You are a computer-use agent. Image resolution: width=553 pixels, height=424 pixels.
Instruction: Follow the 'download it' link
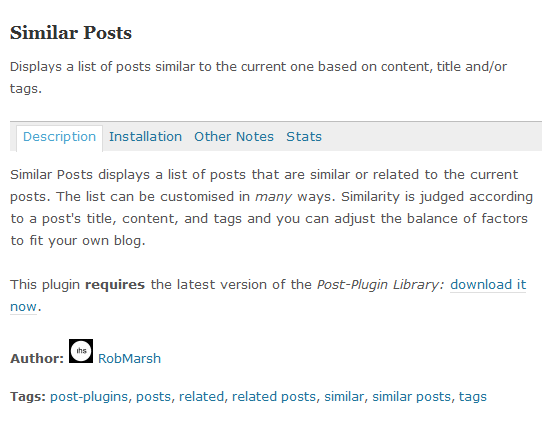488,285
